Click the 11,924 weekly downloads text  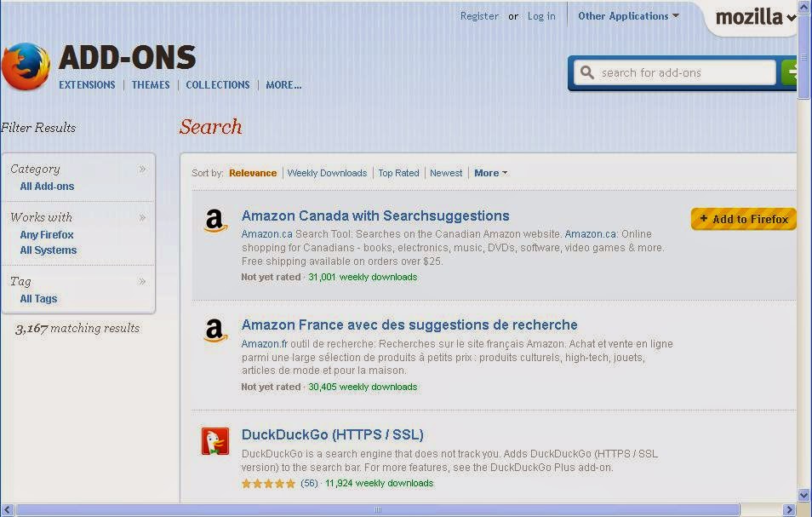point(379,483)
